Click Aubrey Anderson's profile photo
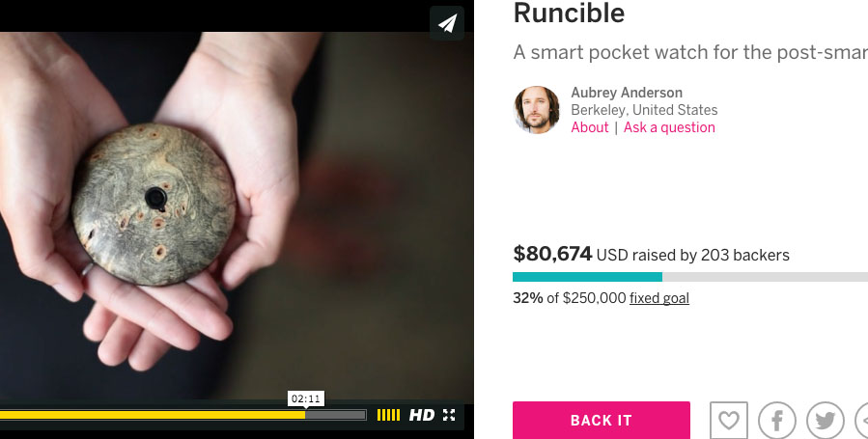 point(537,110)
